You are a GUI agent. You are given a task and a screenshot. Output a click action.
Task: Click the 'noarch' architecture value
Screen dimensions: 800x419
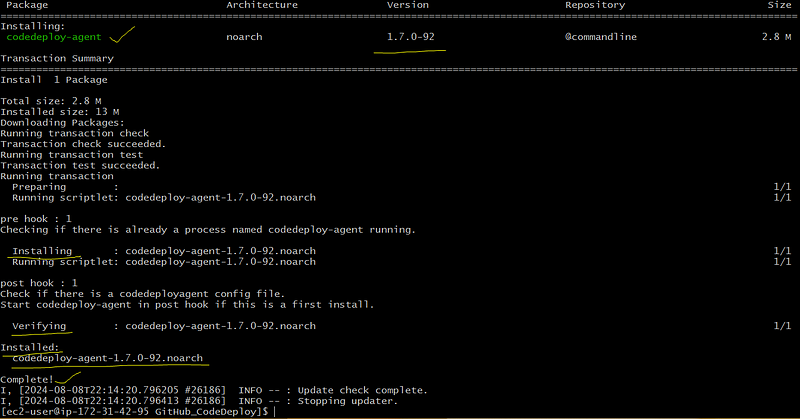(x=244, y=37)
